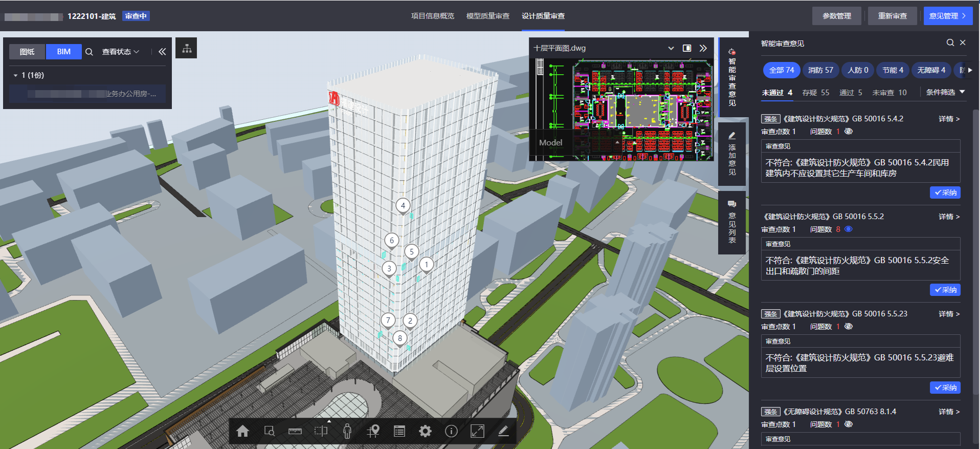Show issues for GB 50016 5.4.2
The width and height of the screenshot is (980, 449).
point(849,132)
